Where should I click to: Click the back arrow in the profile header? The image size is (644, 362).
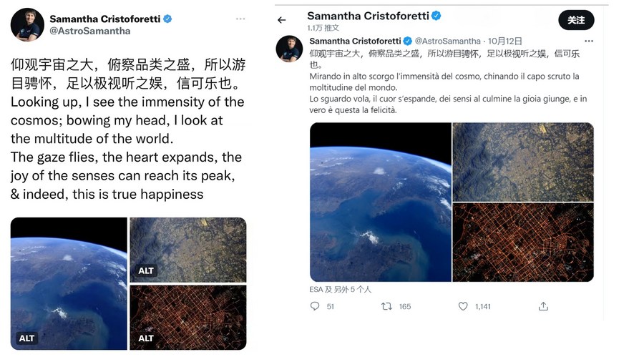click(x=282, y=20)
